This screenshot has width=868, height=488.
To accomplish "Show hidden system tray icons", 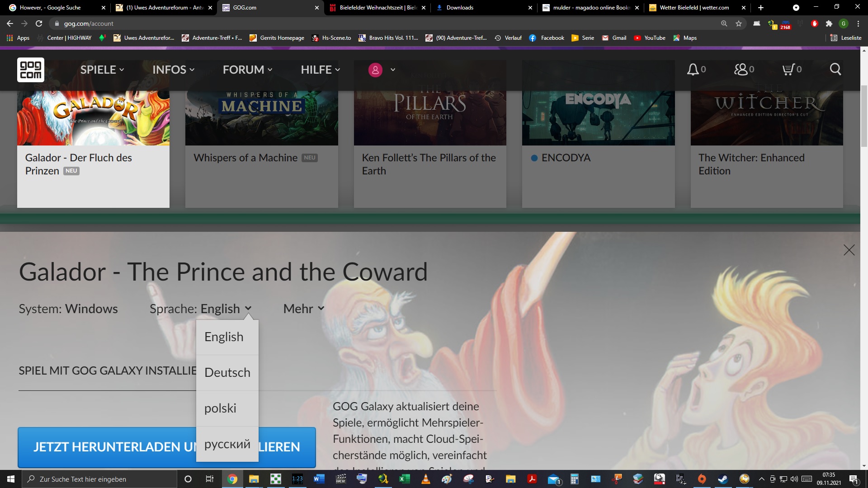I will 762,479.
